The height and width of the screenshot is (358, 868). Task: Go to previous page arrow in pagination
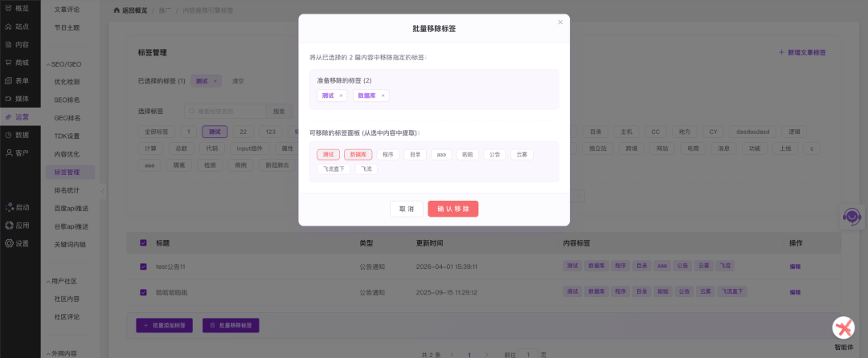tap(452, 354)
